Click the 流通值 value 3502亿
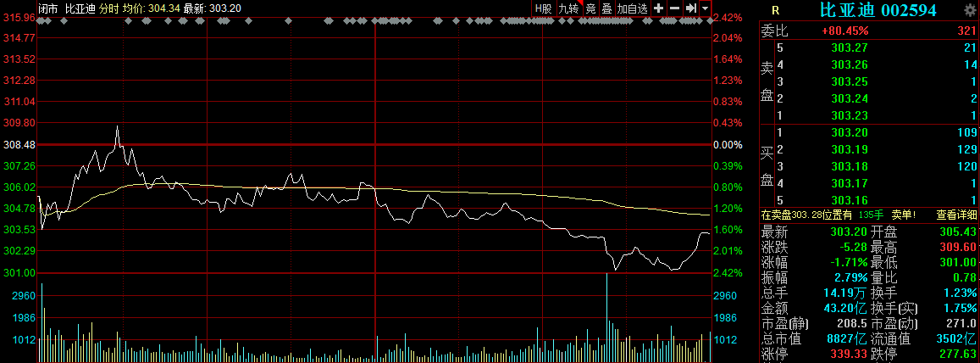Image resolution: width=980 pixels, height=363 pixels. click(x=957, y=340)
